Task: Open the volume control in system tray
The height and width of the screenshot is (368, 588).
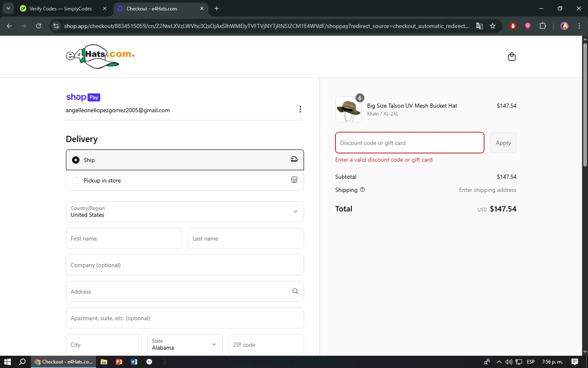Action: [x=509, y=362]
